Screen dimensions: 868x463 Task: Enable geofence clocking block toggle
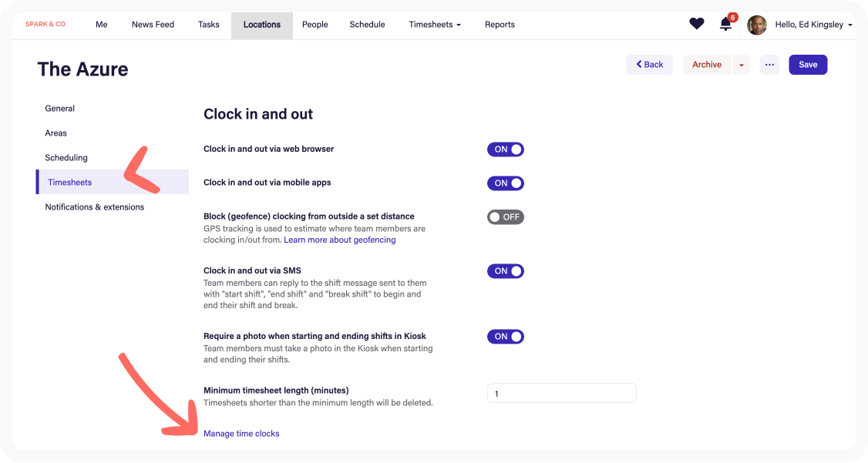[505, 217]
